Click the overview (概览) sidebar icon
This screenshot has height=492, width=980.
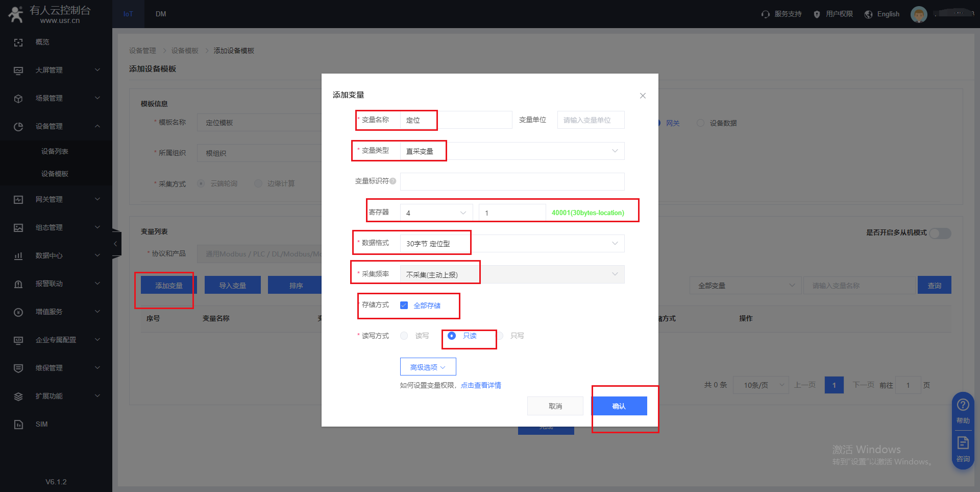click(18, 42)
